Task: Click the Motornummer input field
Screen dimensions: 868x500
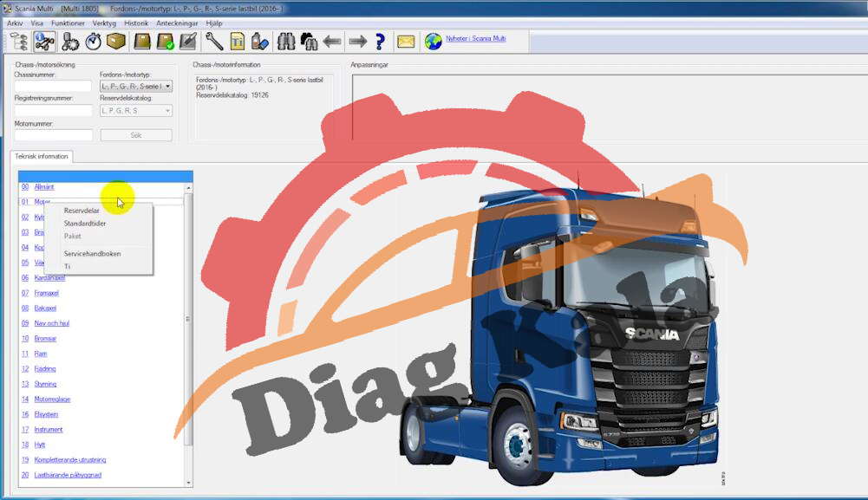Action: tap(53, 135)
